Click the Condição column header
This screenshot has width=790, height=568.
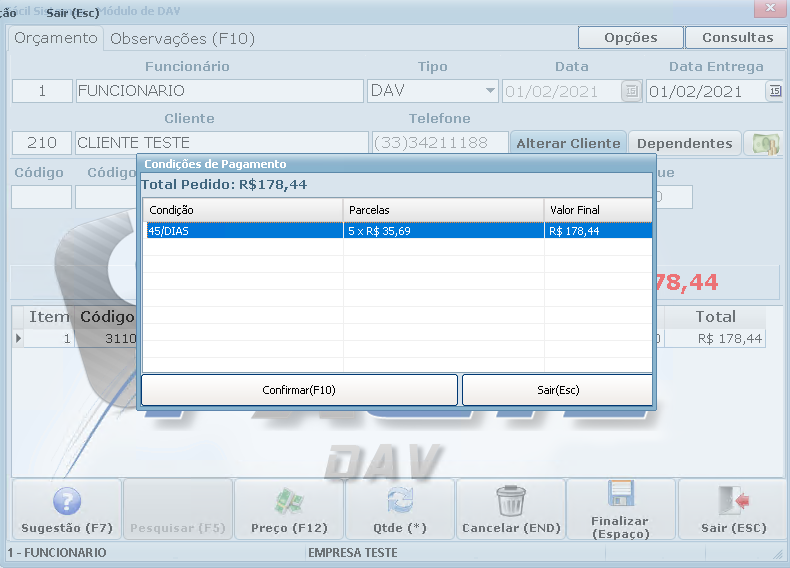243,210
